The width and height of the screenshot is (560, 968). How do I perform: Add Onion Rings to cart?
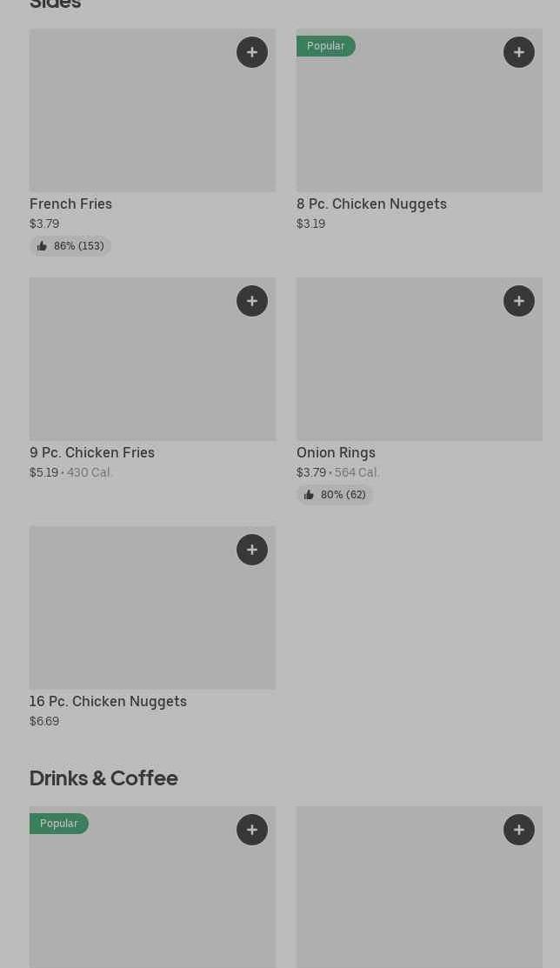click(519, 301)
